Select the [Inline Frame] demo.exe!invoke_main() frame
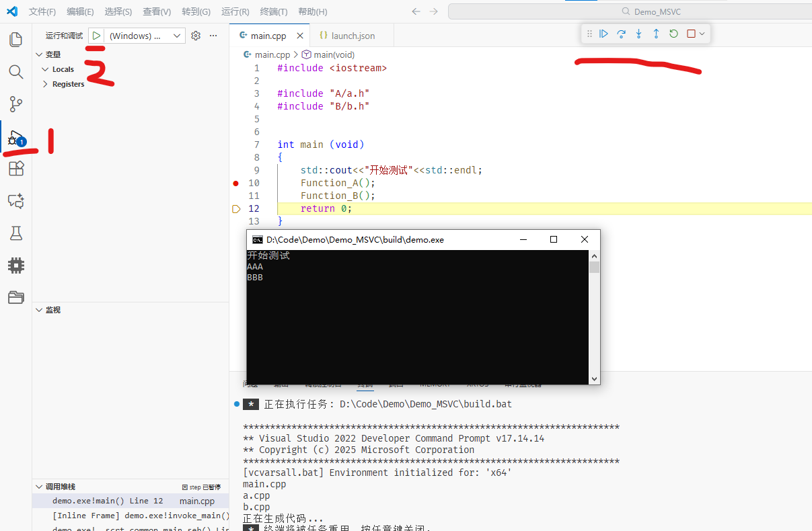812x531 pixels. pos(131,516)
